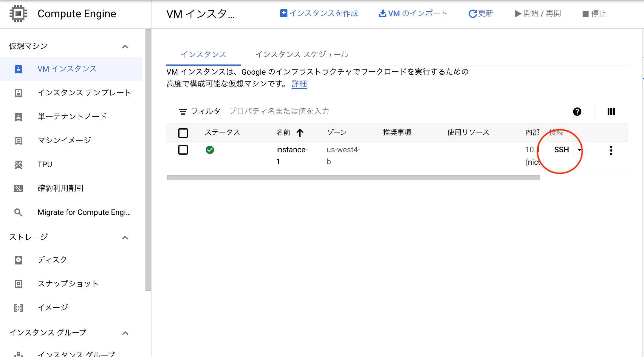Open the filter help question icon
This screenshot has height=357, width=644.
click(577, 112)
